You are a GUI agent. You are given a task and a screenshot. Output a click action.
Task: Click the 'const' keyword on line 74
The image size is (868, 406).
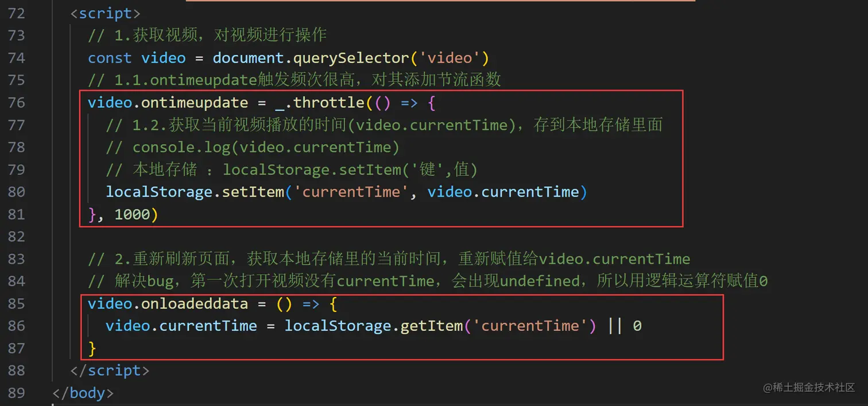click(110, 58)
